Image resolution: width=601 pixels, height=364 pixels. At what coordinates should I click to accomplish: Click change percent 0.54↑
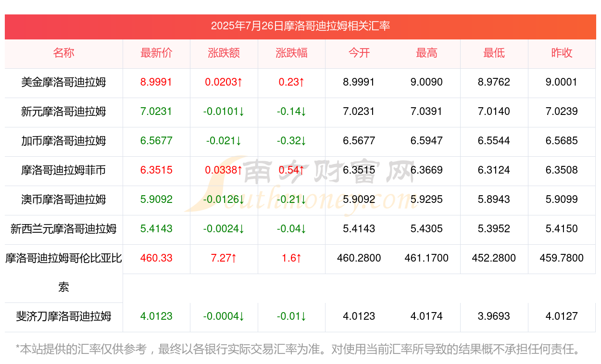(291, 170)
